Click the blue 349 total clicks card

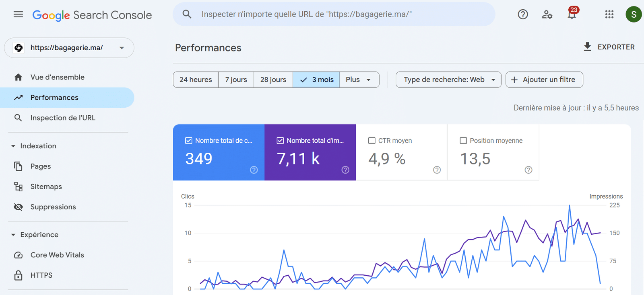tap(219, 152)
